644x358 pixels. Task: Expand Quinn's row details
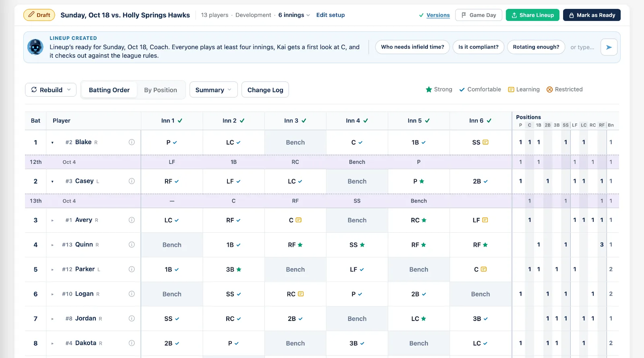pos(52,245)
